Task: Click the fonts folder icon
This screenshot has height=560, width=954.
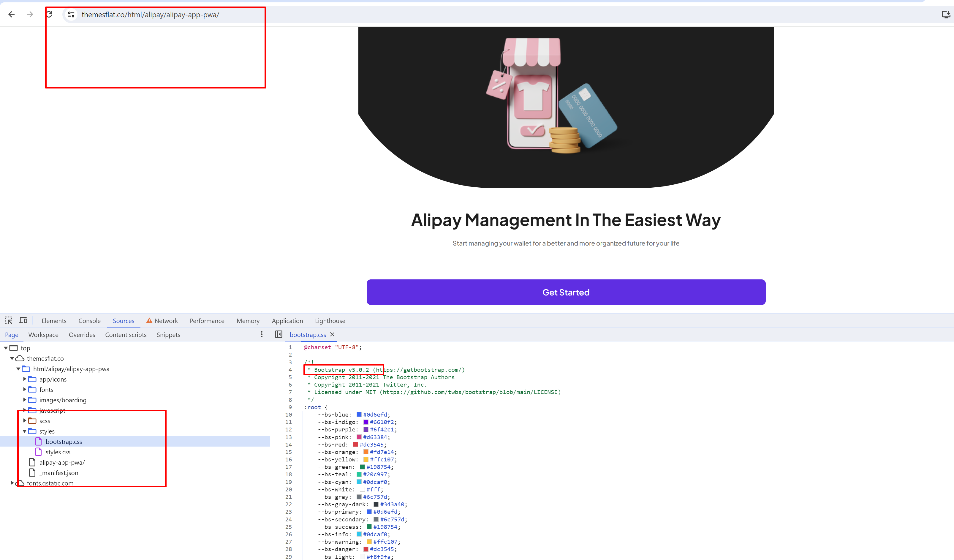Action: (x=33, y=389)
